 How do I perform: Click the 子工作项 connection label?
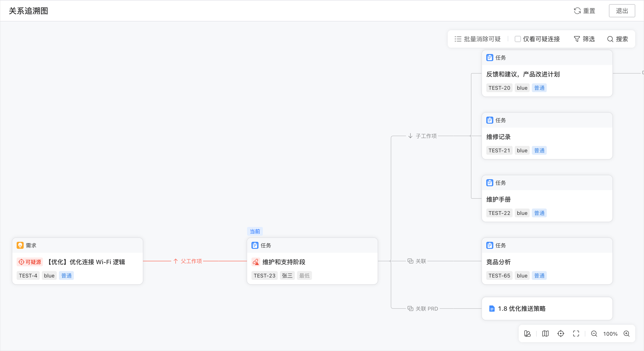pyautogui.click(x=423, y=136)
